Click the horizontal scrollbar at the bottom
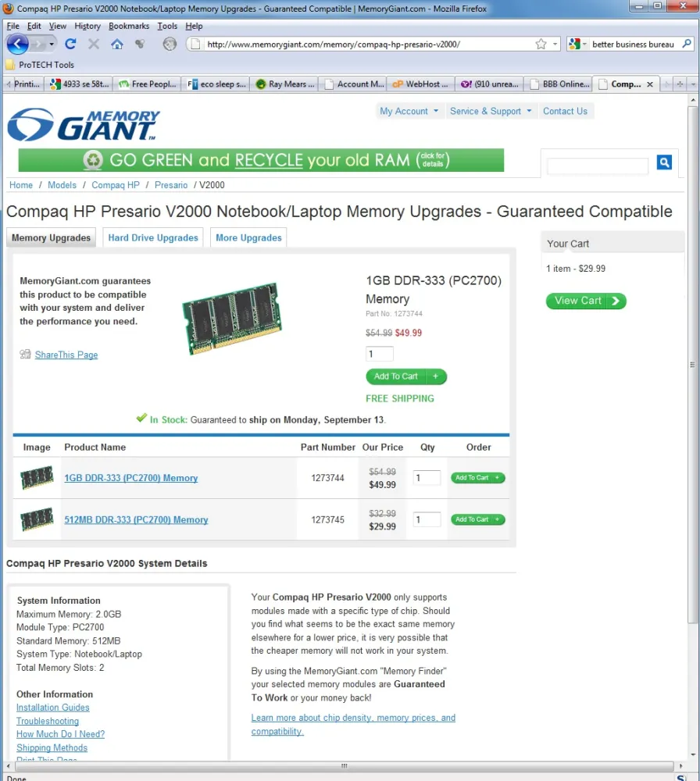Viewport: 700px width, 781px height. point(345,765)
